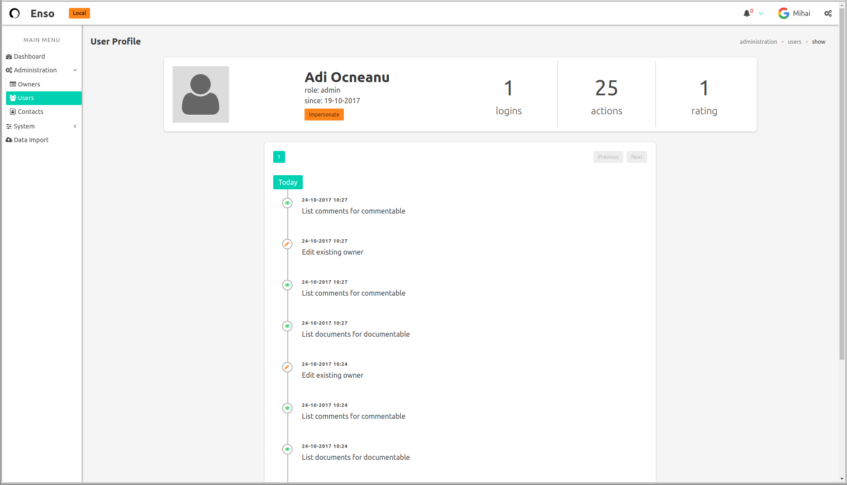
Task: Select Contacts in the sidebar menu
Action: click(x=30, y=112)
